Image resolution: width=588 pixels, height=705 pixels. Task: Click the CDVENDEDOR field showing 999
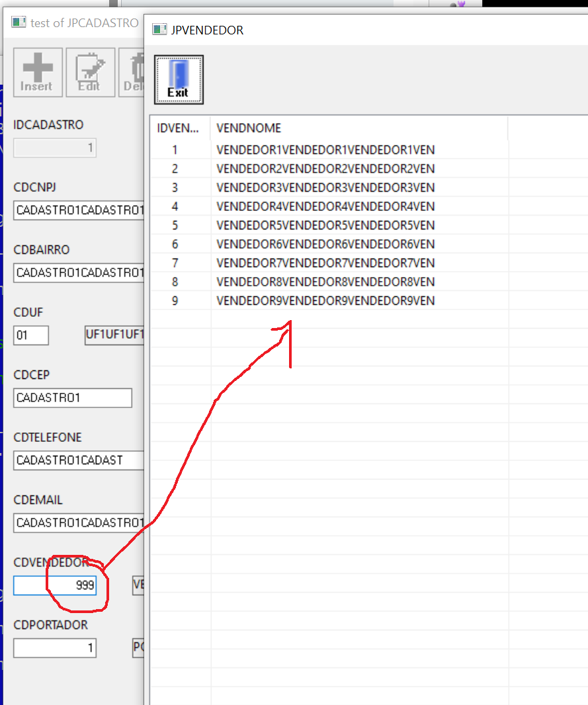(x=55, y=585)
